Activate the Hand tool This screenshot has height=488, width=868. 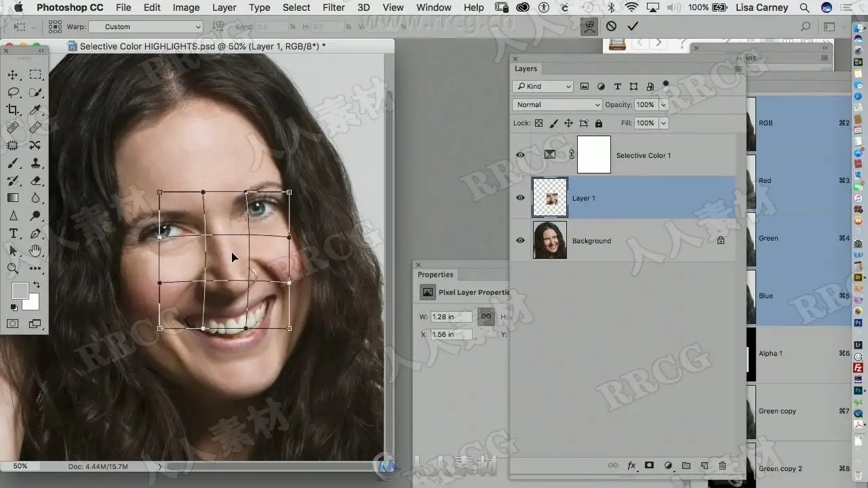(x=35, y=251)
